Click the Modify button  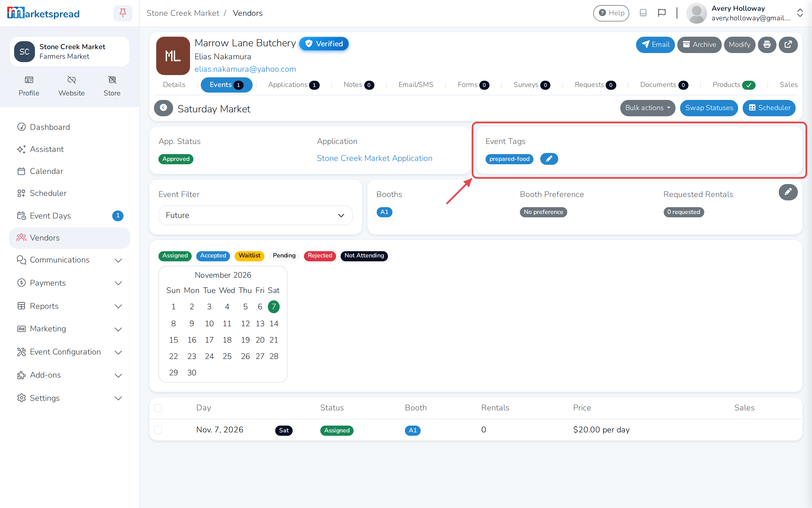(740, 45)
